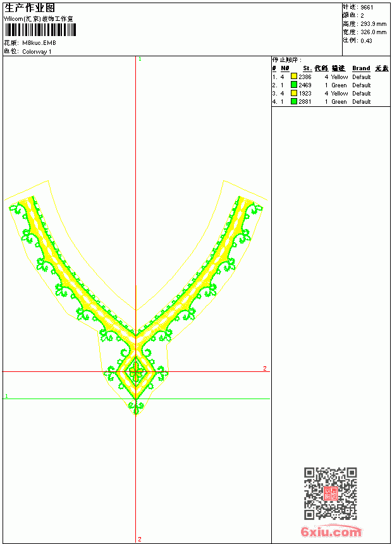Screen dimensions: 392x544
Task: Click the green swatch in row 2
Action: [x=294, y=85]
